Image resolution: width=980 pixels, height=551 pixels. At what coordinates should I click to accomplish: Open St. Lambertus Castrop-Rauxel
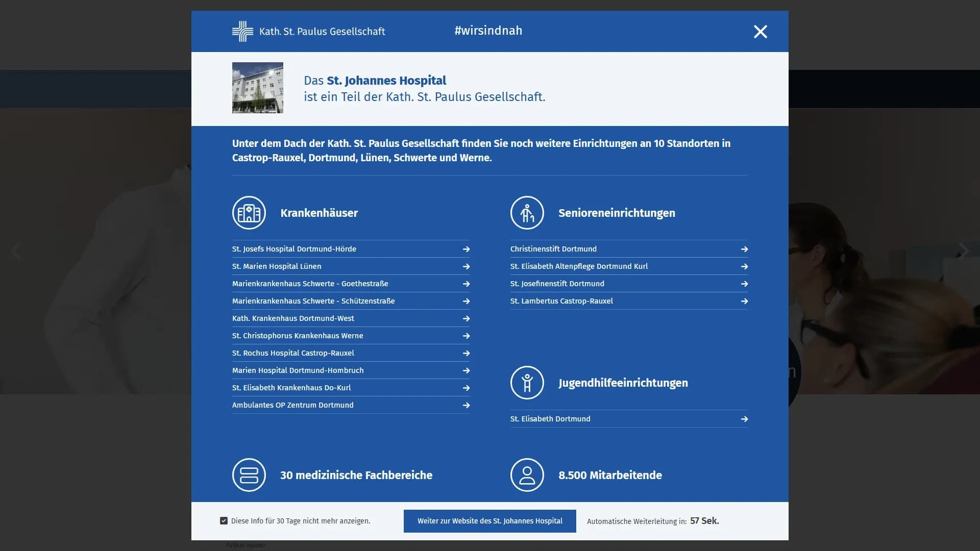tap(562, 301)
